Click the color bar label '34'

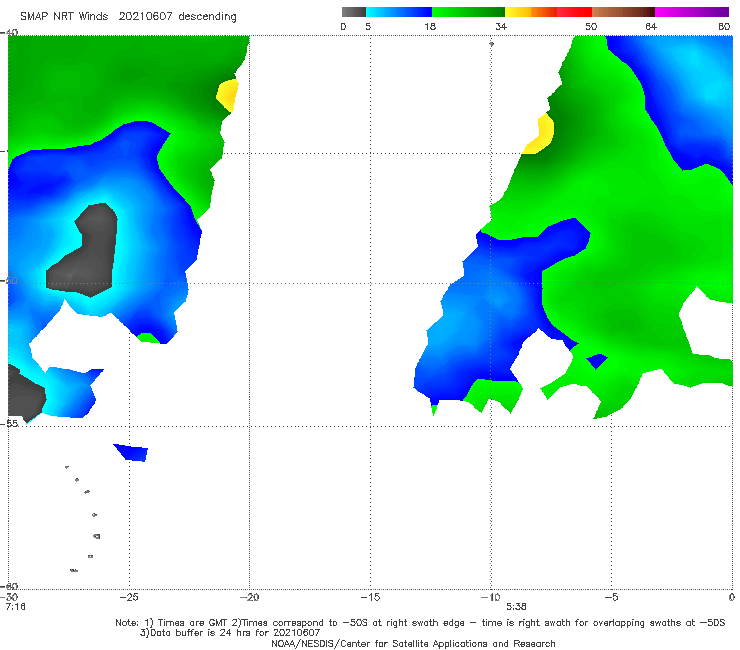(501, 26)
